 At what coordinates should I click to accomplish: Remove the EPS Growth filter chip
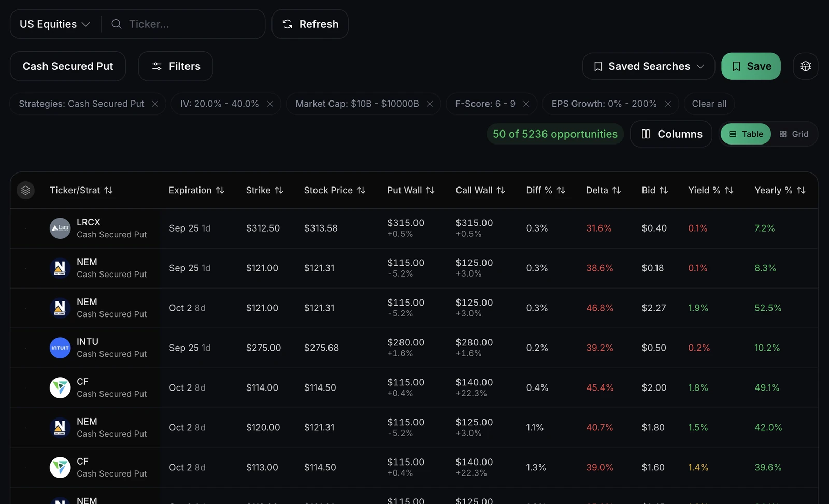click(668, 104)
